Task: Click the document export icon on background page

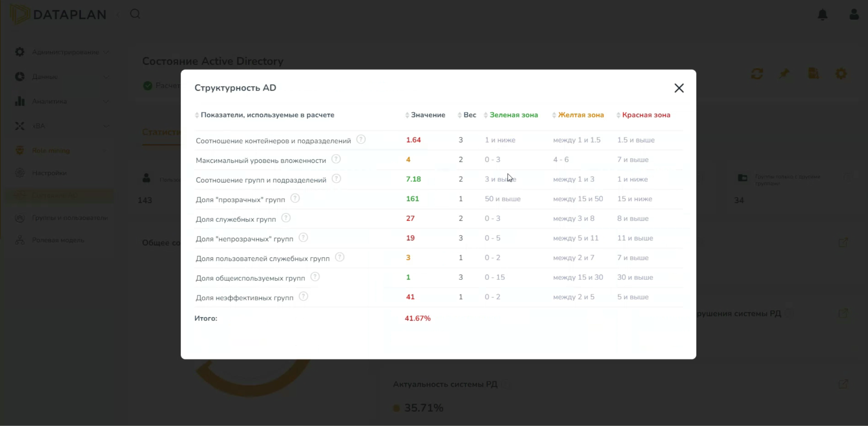Action: [x=813, y=73]
